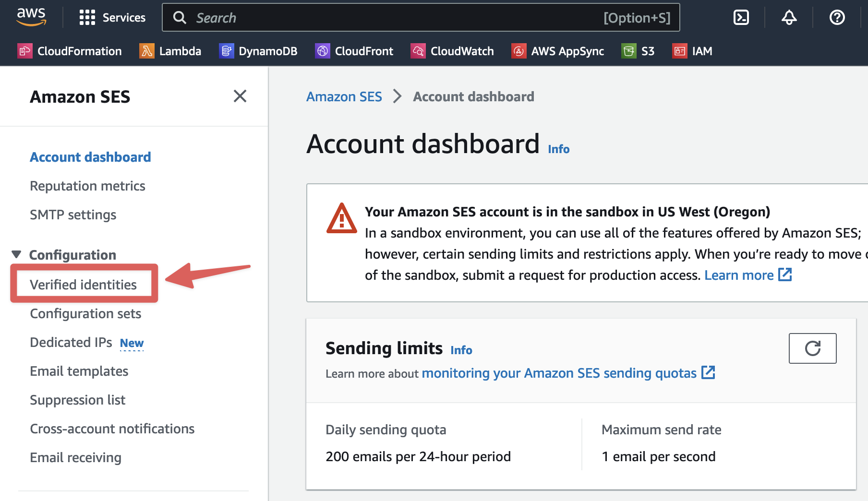Click the Lambda shortcut icon
The width and height of the screenshot is (868, 501).
click(146, 51)
